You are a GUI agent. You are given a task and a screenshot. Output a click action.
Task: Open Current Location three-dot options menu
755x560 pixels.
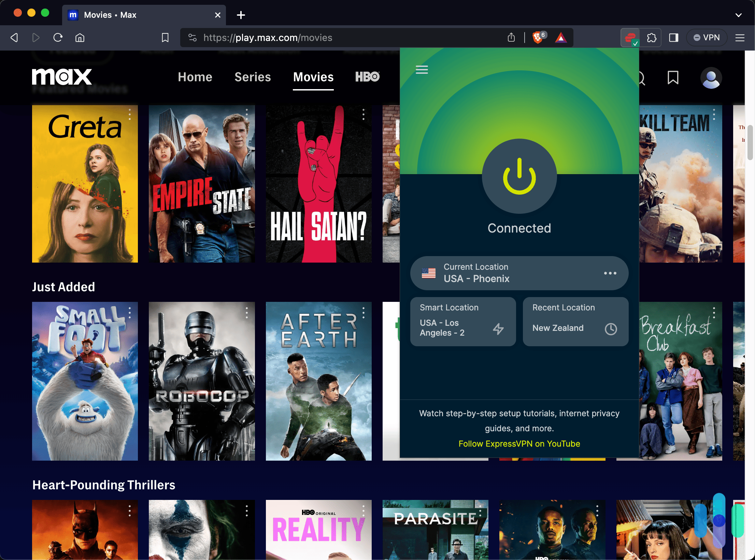click(x=610, y=273)
